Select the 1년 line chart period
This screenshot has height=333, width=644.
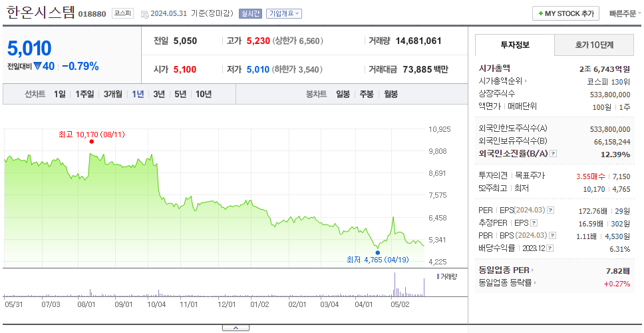(138, 94)
